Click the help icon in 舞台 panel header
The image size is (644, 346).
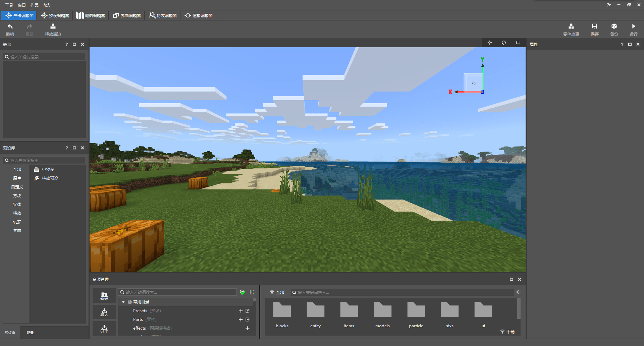[66, 44]
